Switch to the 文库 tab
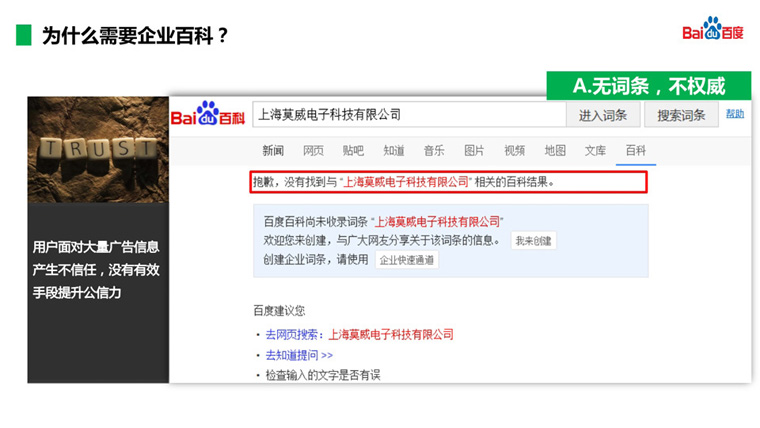This screenshot has height=428, width=760. click(x=595, y=151)
